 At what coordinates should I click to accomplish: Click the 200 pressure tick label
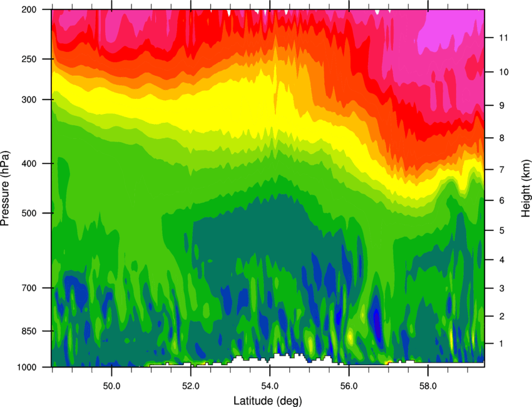[x=29, y=9]
